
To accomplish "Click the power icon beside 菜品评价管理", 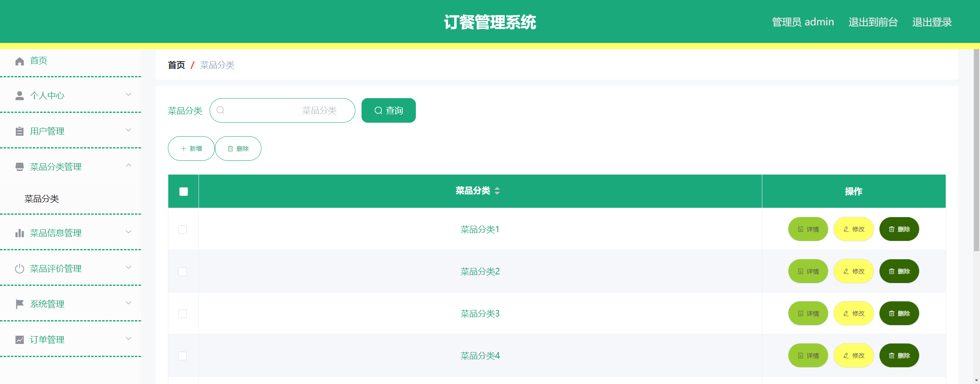I will click(x=19, y=268).
